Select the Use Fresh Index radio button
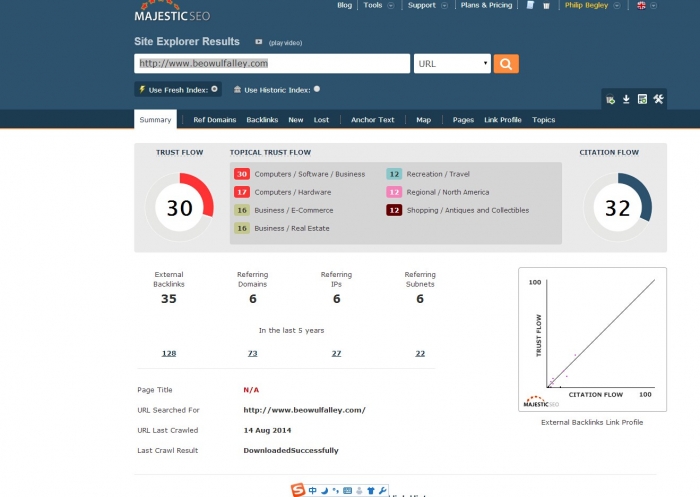The width and height of the screenshot is (700, 497). [214, 89]
